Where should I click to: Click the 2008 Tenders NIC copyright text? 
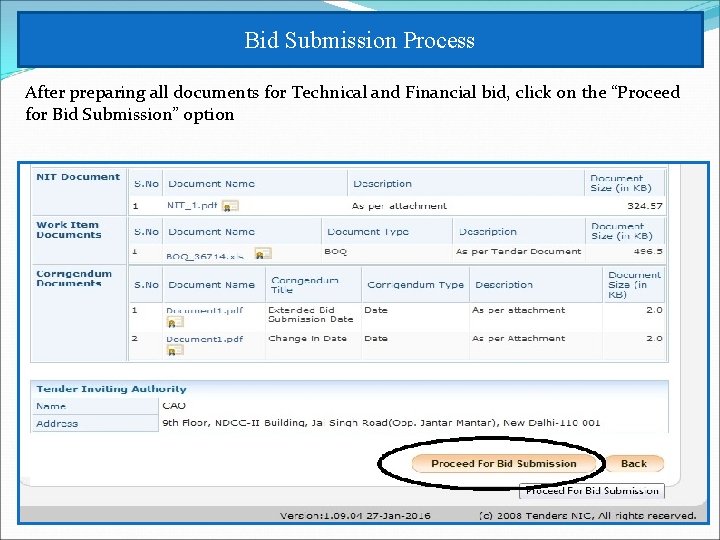coord(587,516)
